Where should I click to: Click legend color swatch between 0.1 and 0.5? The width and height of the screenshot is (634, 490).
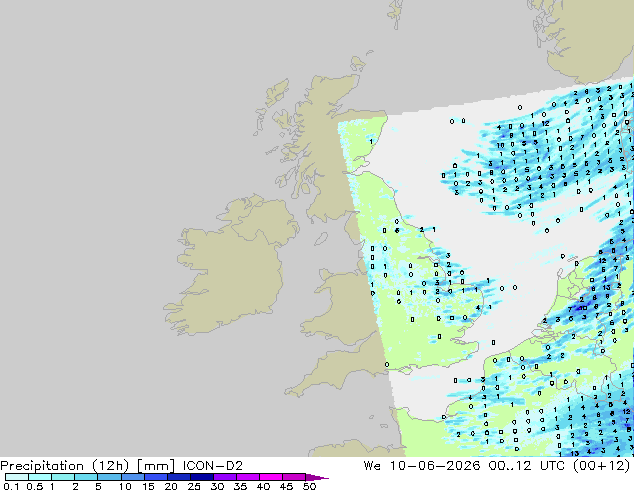point(17,477)
